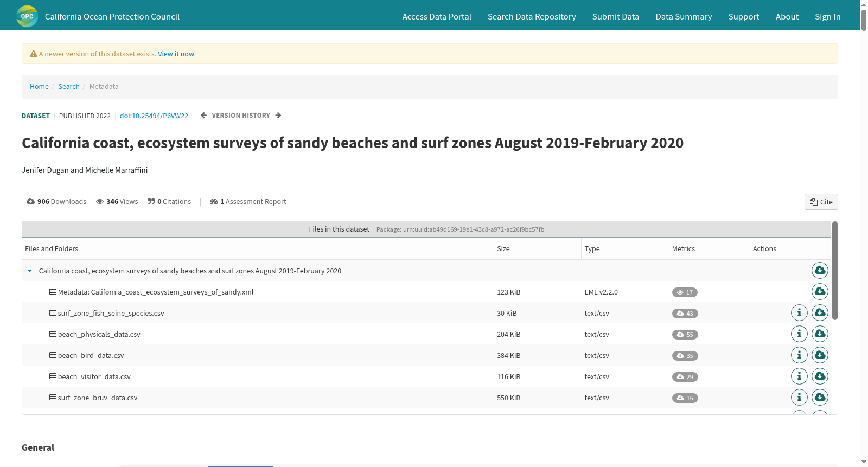Open Search Data Repository
This screenshot has height=467, width=868.
[x=532, y=17]
